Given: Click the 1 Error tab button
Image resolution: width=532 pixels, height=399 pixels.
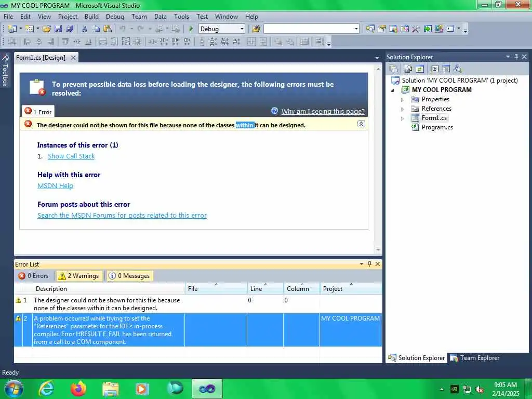Looking at the screenshot, I should pyautogui.click(x=38, y=112).
